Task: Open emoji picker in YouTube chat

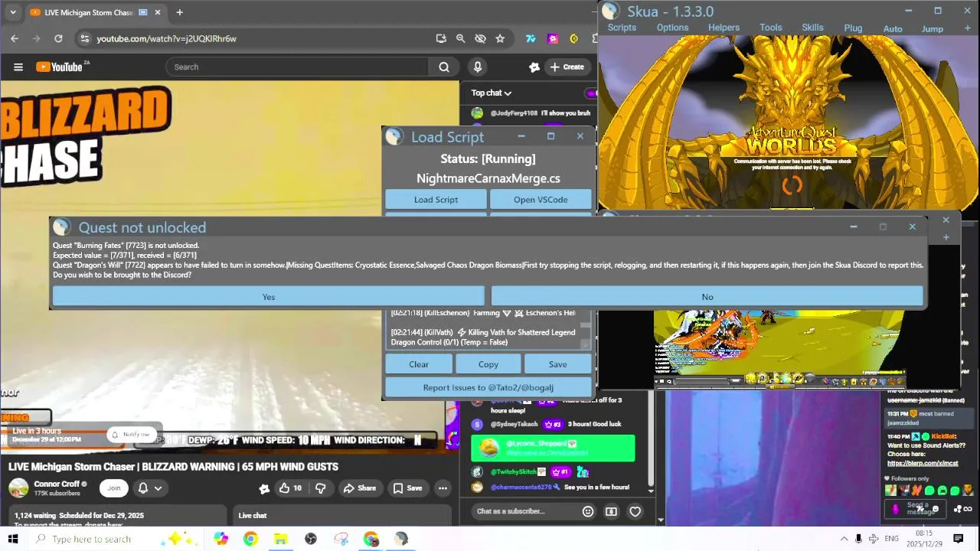Action: pos(588,511)
